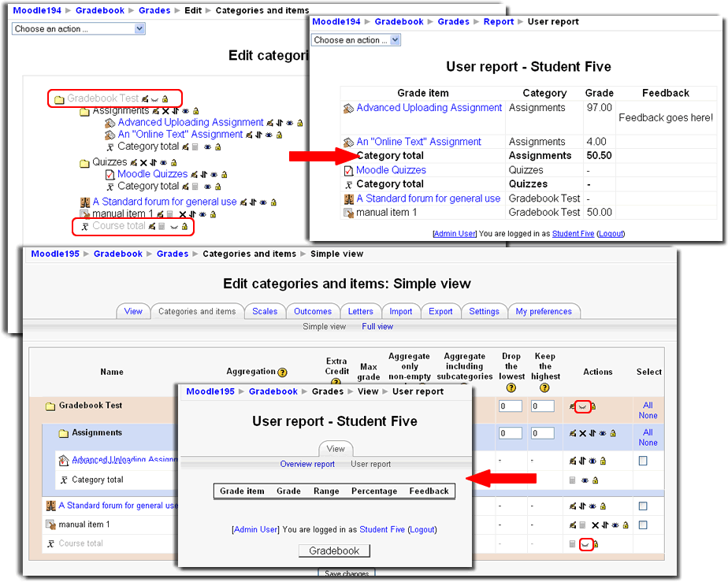Open the Export tab

pyautogui.click(x=440, y=311)
